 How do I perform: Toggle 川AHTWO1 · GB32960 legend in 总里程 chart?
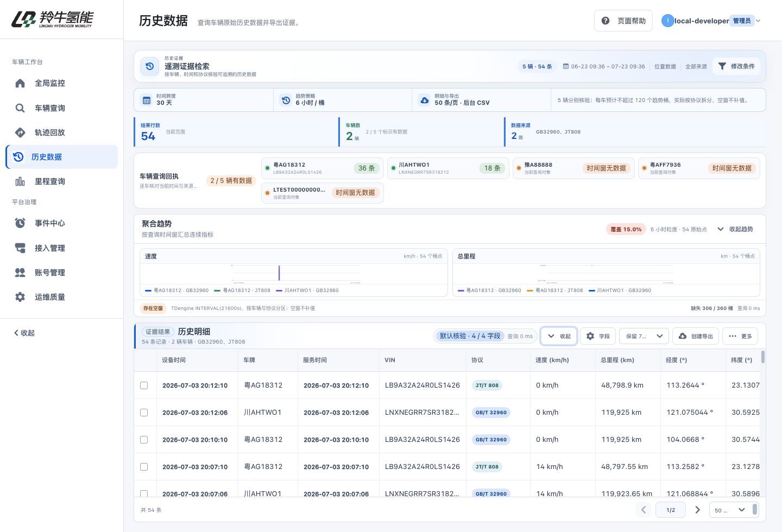tap(620, 290)
